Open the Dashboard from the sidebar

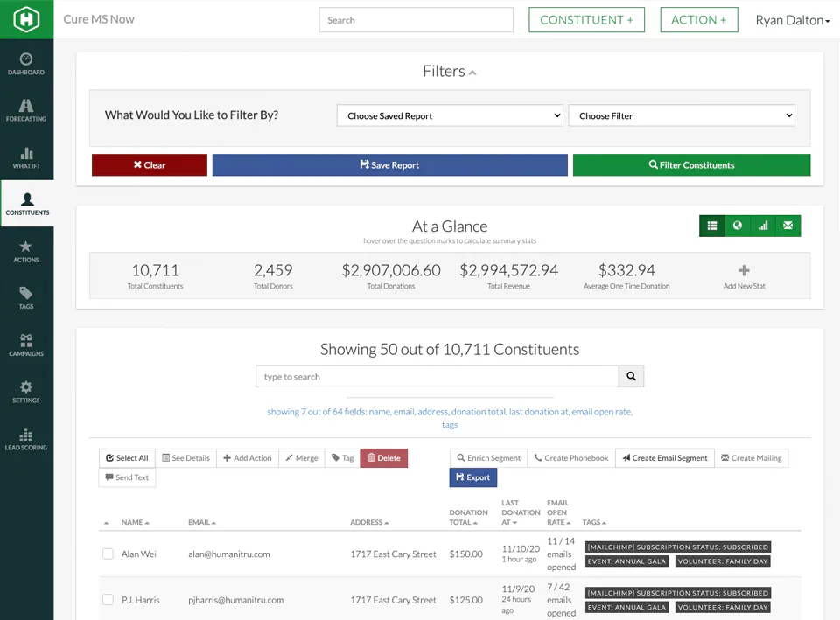26,64
